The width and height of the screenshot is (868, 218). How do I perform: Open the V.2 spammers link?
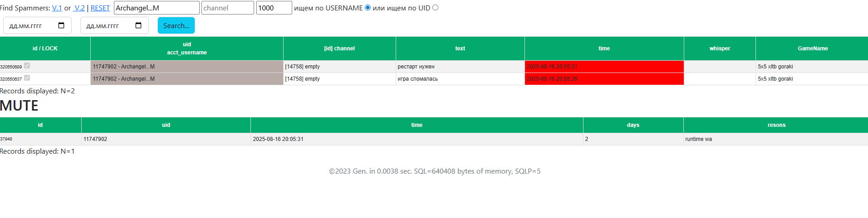pyautogui.click(x=79, y=8)
